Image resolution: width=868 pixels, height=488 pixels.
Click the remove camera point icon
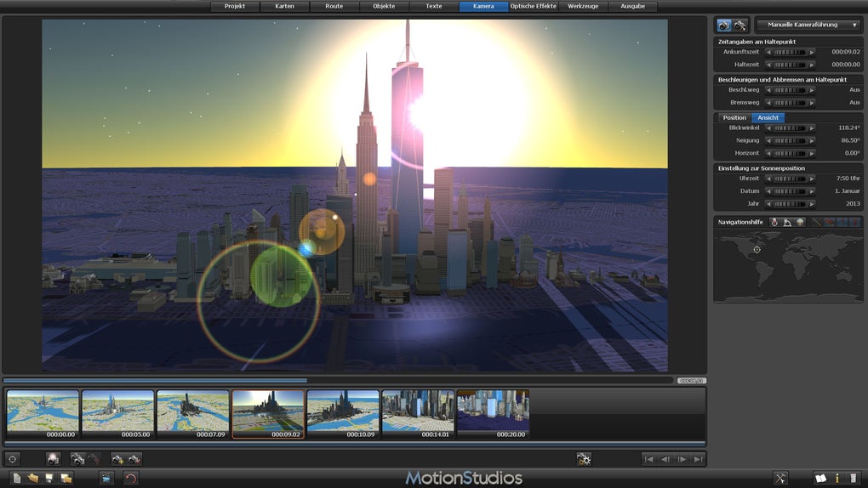click(x=134, y=459)
